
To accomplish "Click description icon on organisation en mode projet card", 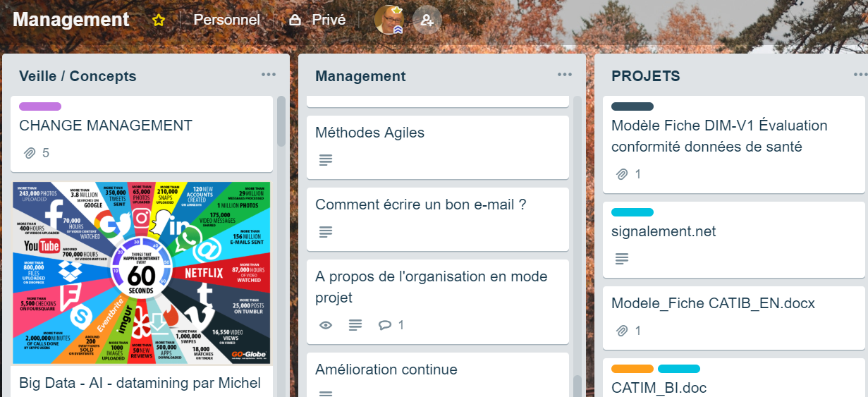I will coord(355,325).
